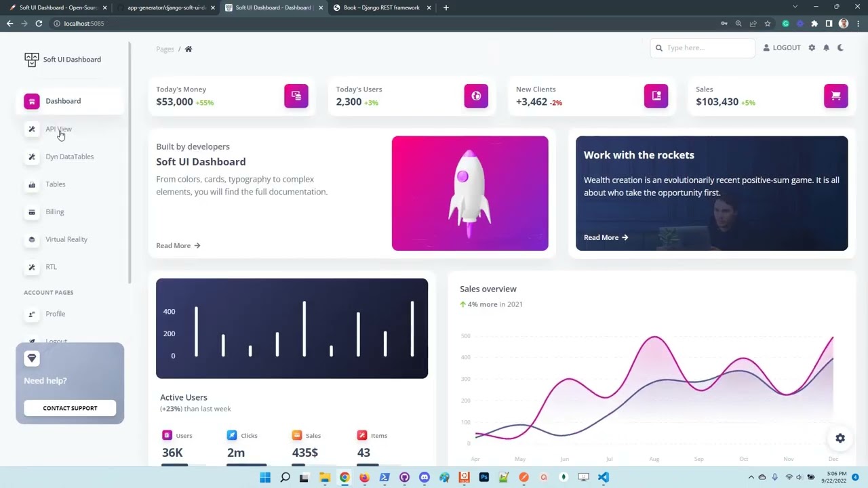The width and height of the screenshot is (868, 488).
Task: Click the Items stat icon
Action: point(362,435)
